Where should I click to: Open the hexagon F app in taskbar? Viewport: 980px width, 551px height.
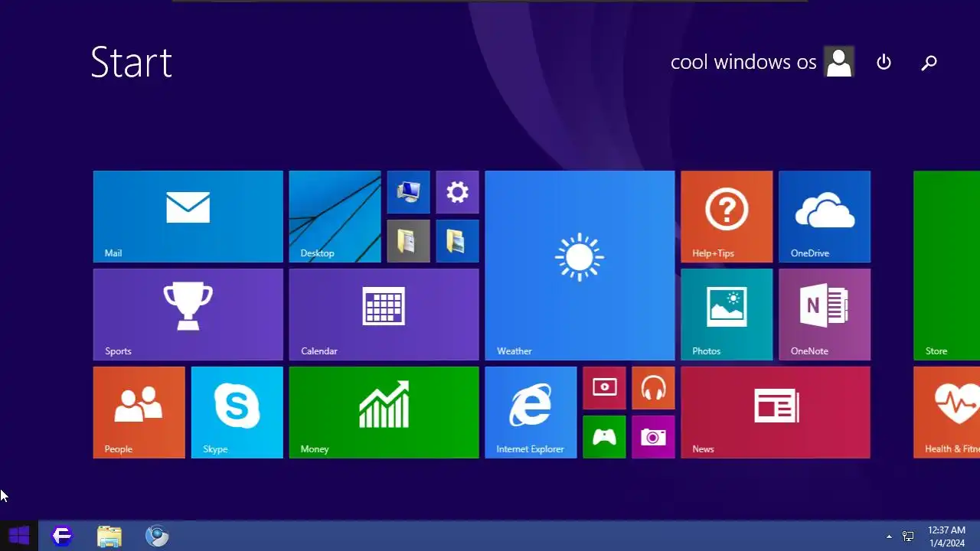[x=62, y=536]
